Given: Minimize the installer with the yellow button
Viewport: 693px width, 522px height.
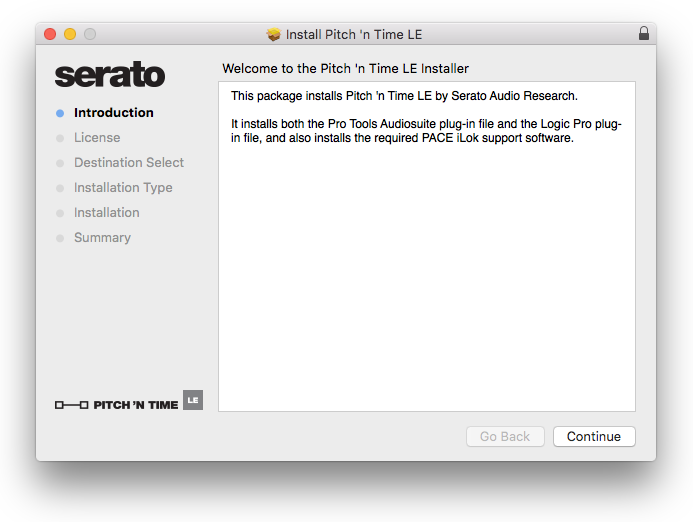Looking at the screenshot, I should [70, 34].
